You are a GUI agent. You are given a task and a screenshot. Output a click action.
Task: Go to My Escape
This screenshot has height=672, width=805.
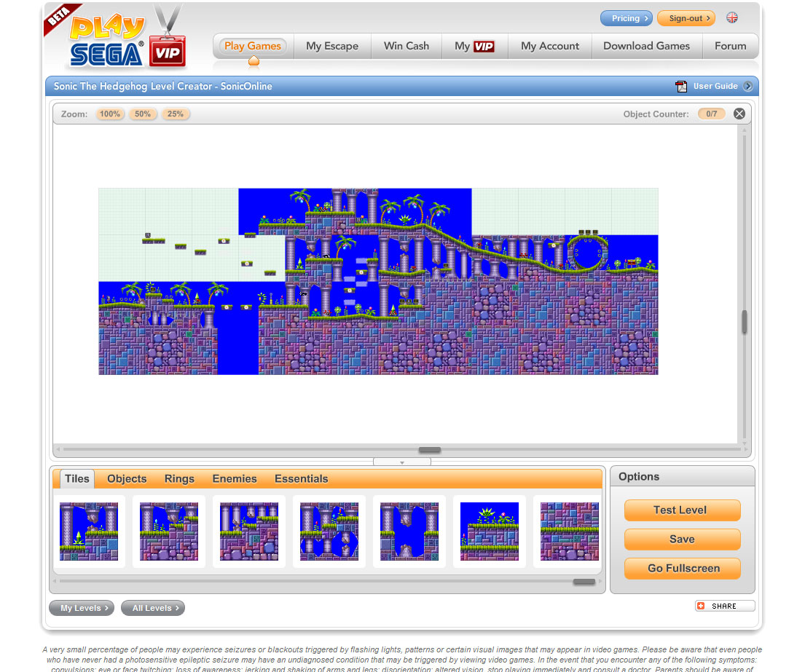point(332,46)
